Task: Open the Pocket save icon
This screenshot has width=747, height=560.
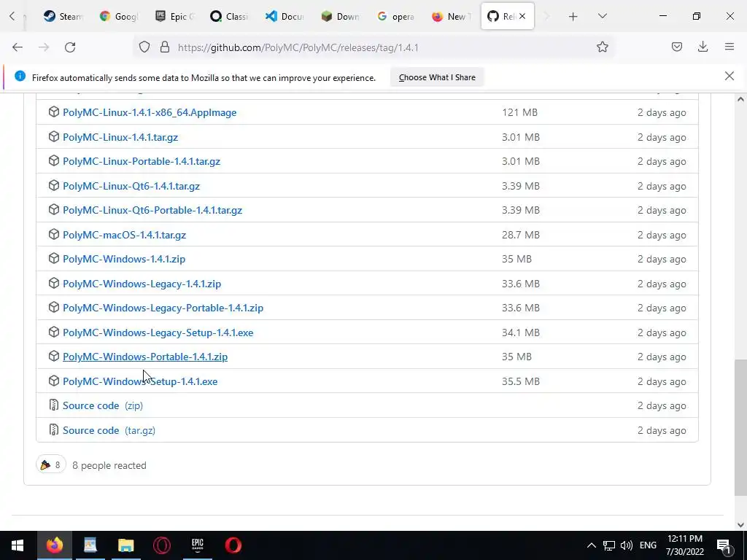Action: [676, 47]
